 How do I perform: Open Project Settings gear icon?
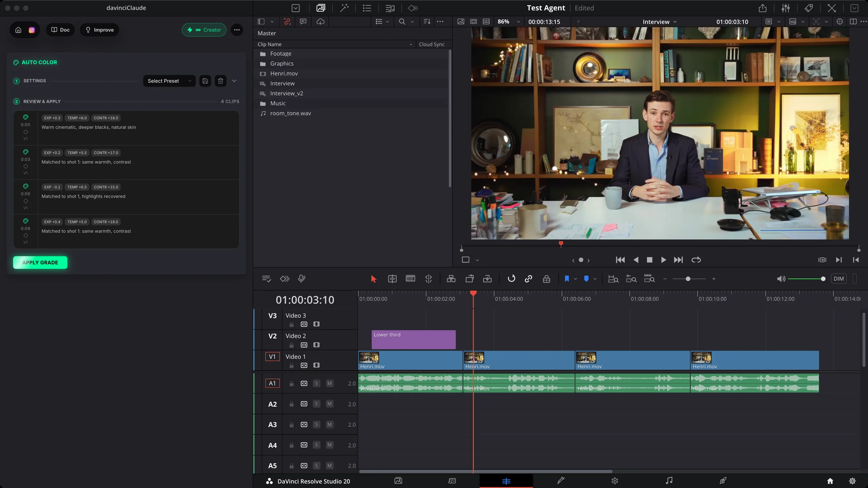[x=852, y=481]
